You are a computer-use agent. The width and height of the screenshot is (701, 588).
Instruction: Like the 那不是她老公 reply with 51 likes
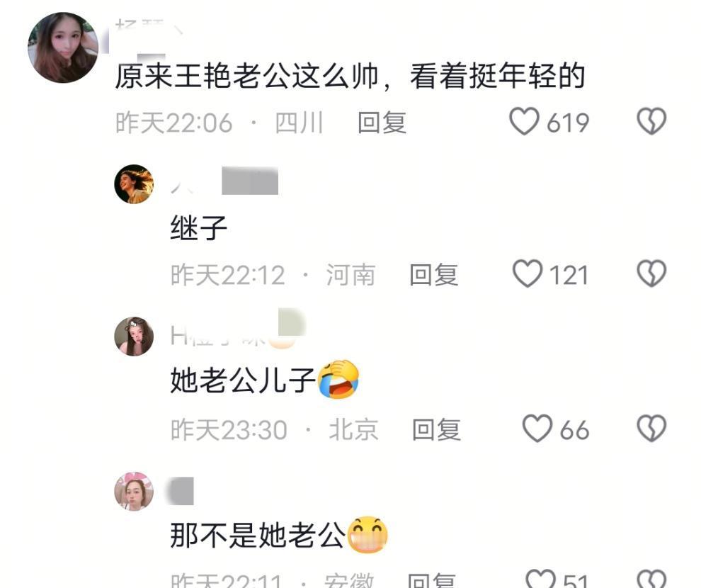540,579
